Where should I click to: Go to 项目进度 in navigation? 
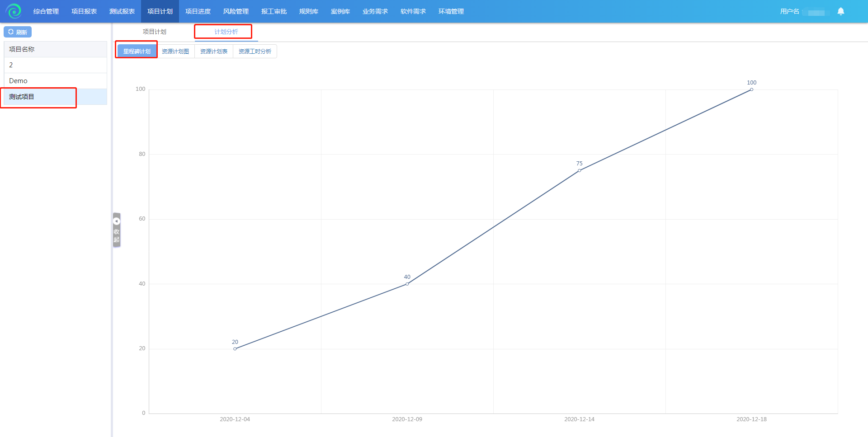(x=198, y=11)
